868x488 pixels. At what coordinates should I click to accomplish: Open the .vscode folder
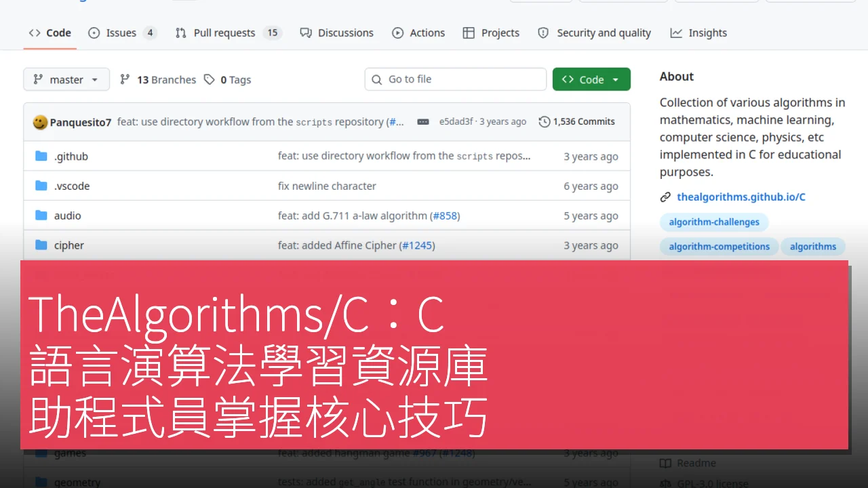pos(72,186)
